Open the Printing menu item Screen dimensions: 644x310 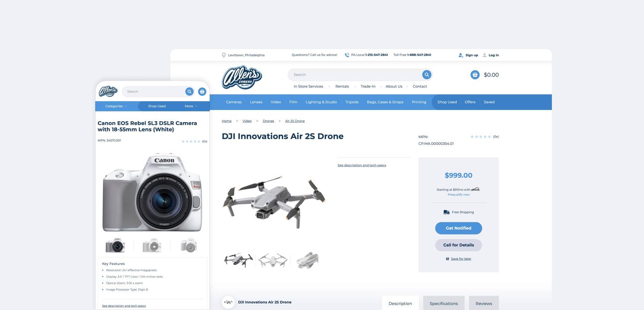419,102
